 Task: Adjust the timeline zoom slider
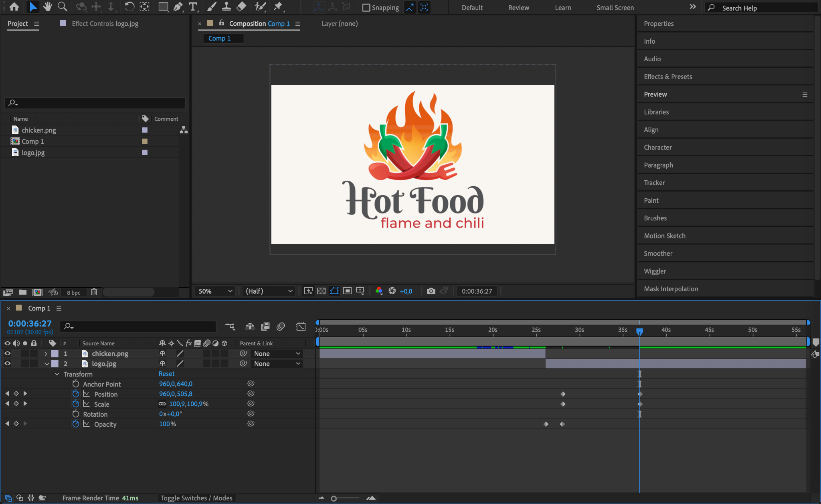point(334,498)
